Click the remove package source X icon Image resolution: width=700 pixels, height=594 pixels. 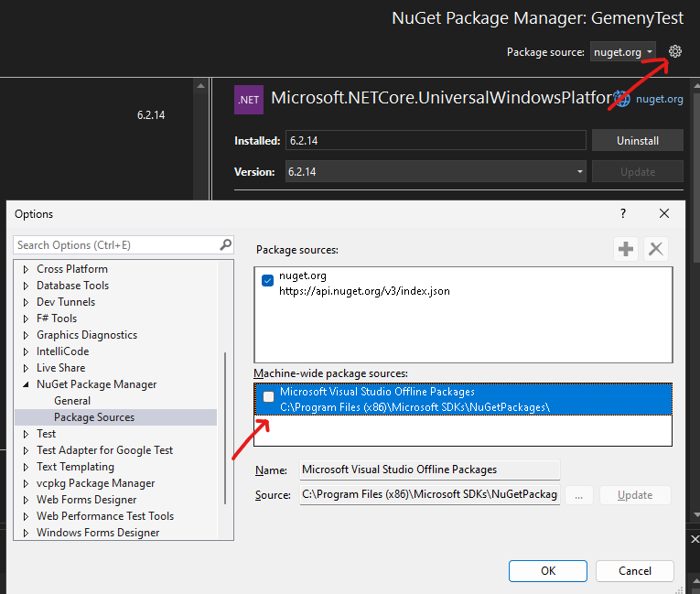coord(655,249)
